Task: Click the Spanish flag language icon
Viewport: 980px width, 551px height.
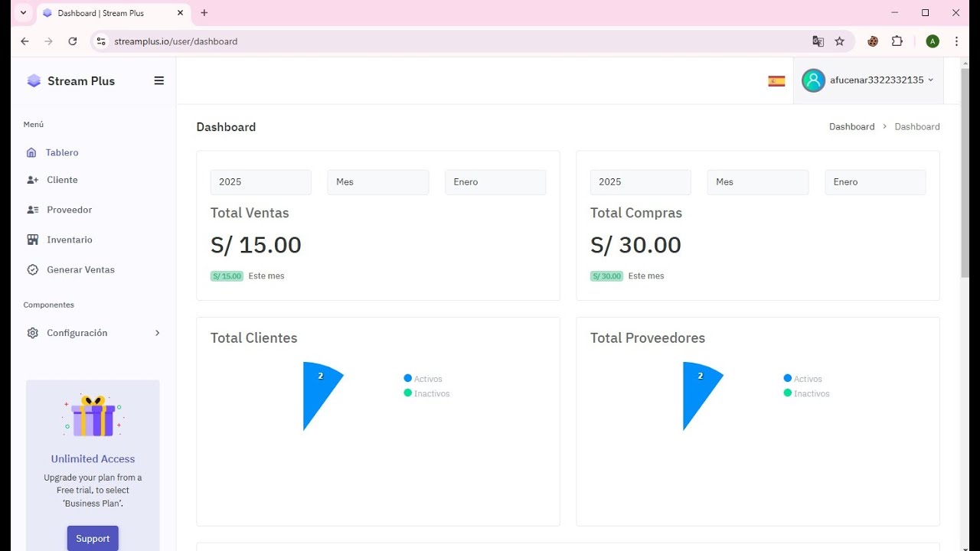Action: click(x=776, y=81)
